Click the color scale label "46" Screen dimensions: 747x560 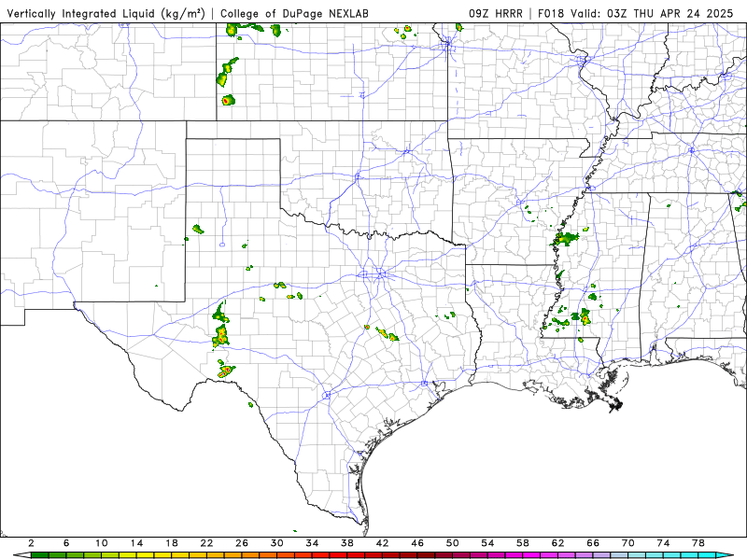[x=417, y=543]
